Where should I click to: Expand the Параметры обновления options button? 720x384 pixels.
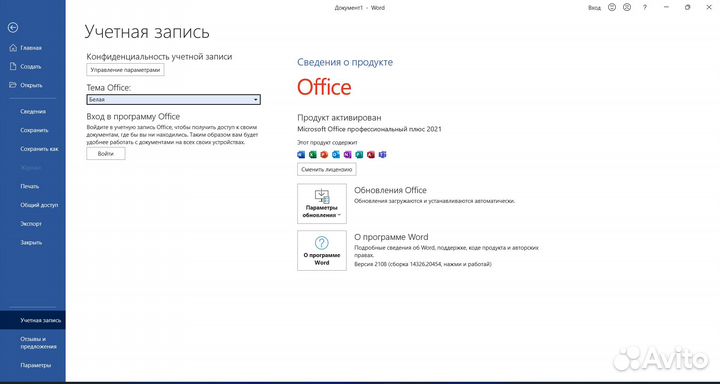322,203
